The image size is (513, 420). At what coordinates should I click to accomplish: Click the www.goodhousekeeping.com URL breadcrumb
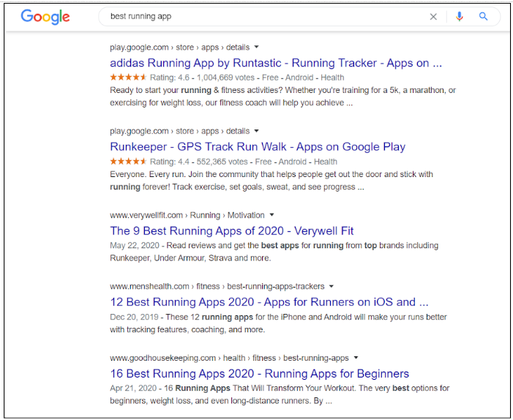[162, 358]
